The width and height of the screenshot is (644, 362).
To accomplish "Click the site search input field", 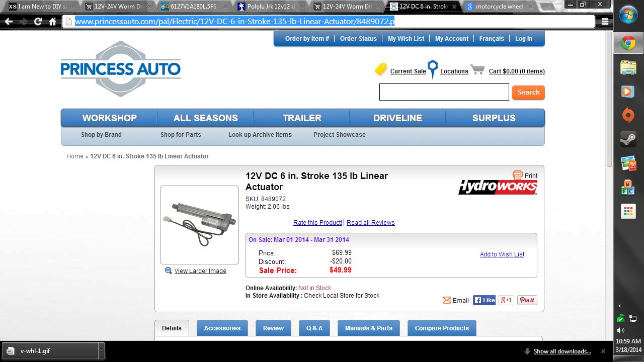I will pos(444,92).
